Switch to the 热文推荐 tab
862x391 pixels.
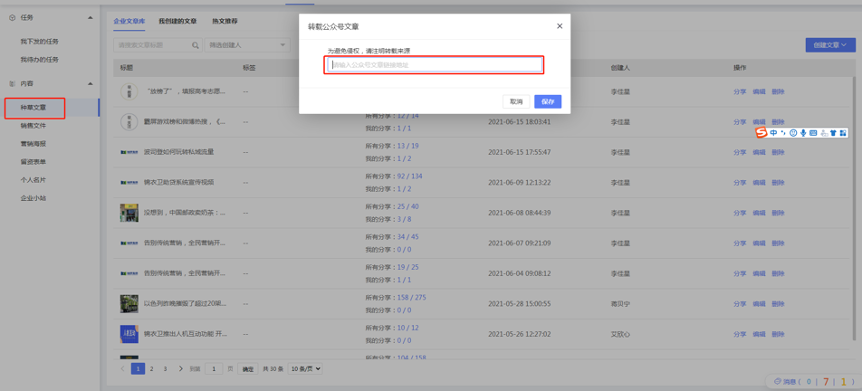(x=225, y=21)
